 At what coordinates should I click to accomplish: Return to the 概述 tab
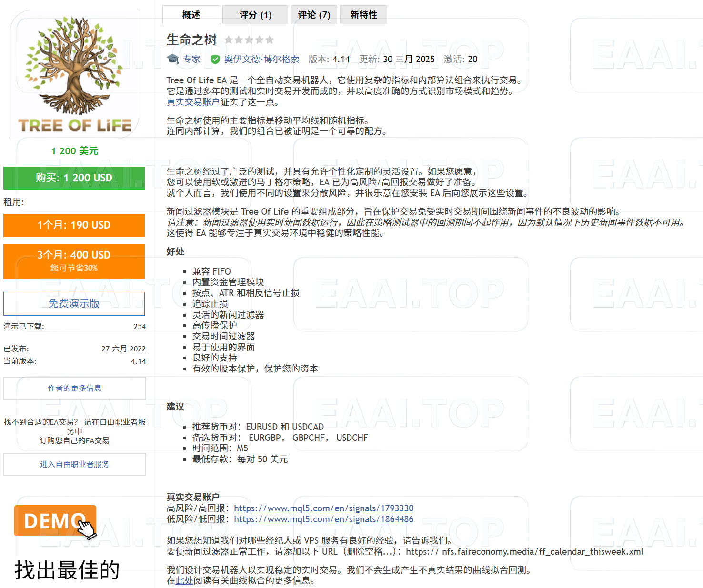pos(191,14)
